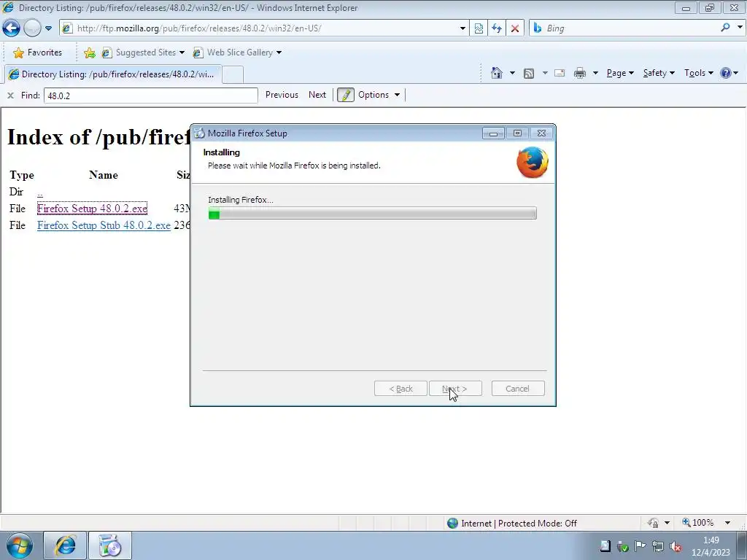Viewport: 747px width, 560px height.
Task: Open the Page menu
Action: pyautogui.click(x=620, y=73)
